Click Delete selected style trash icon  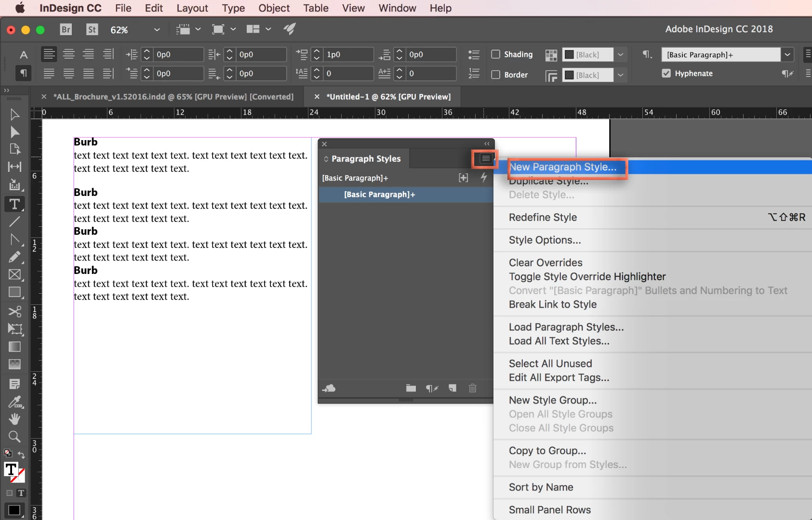tap(473, 388)
